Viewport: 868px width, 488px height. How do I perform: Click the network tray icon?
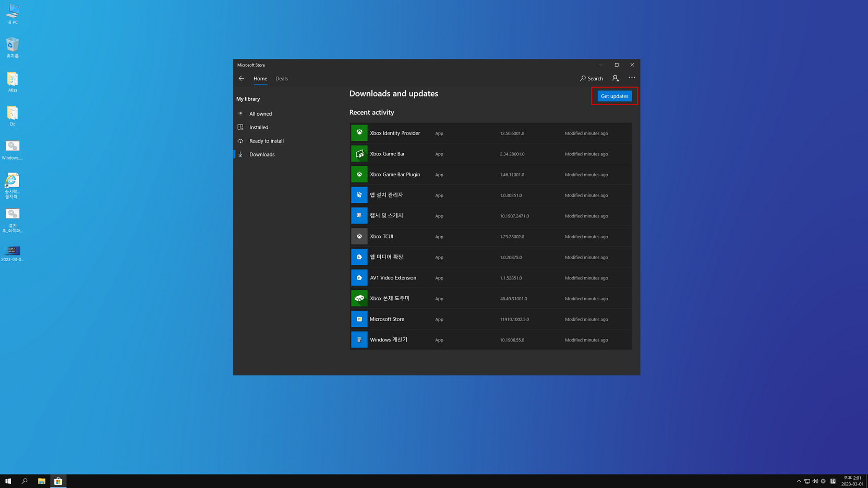click(x=807, y=481)
